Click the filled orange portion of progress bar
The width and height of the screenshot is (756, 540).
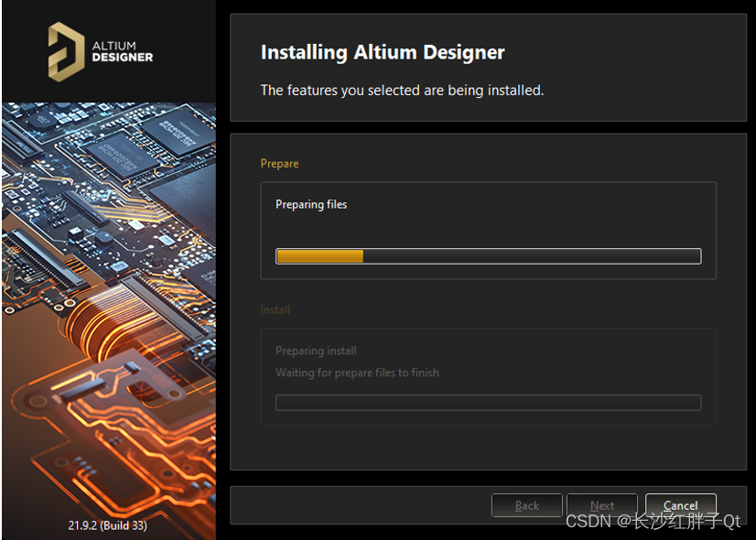319,256
